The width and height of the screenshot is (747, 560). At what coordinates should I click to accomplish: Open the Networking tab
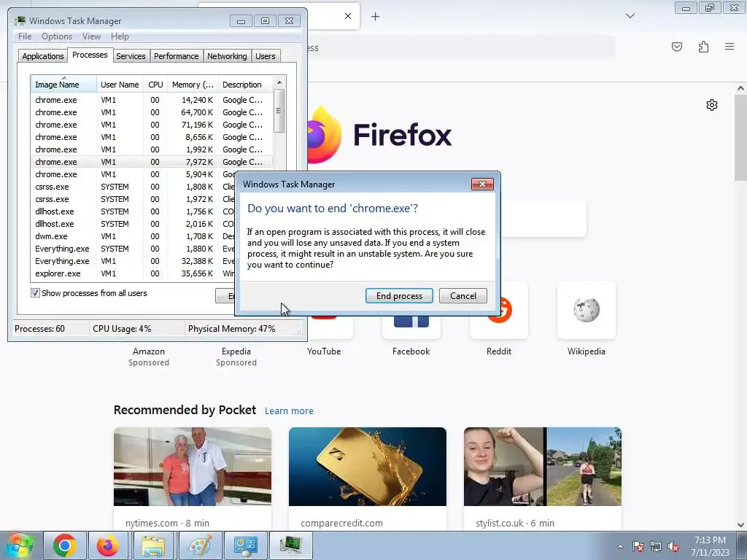[227, 56]
